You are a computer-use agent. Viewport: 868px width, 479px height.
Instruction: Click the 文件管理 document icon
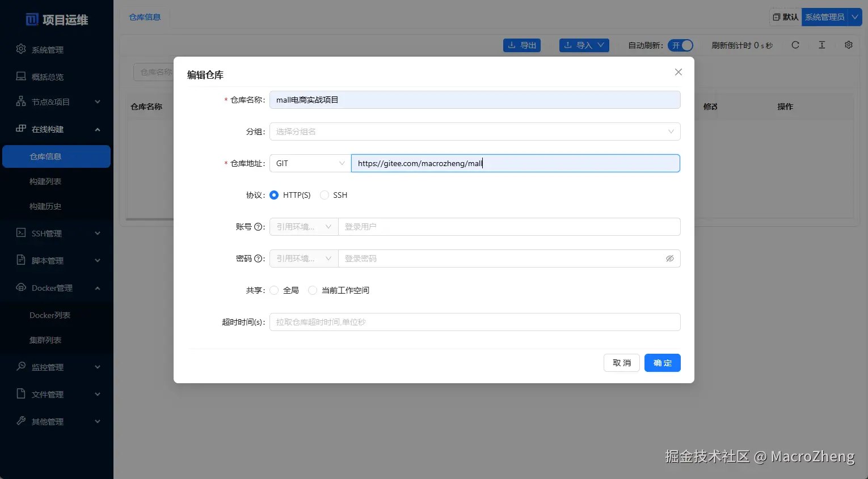(x=21, y=394)
